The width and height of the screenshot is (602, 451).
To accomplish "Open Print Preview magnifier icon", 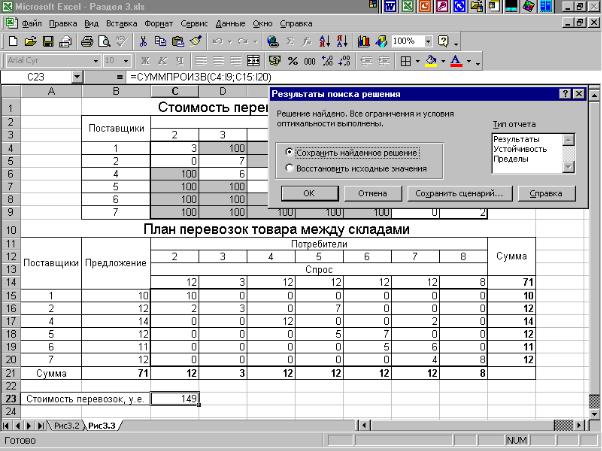I will (104, 41).
